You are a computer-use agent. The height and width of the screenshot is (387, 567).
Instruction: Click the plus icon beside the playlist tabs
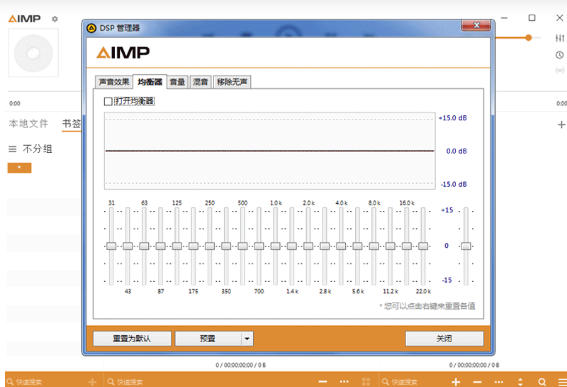pyautogui.click(x=561, y=125)
